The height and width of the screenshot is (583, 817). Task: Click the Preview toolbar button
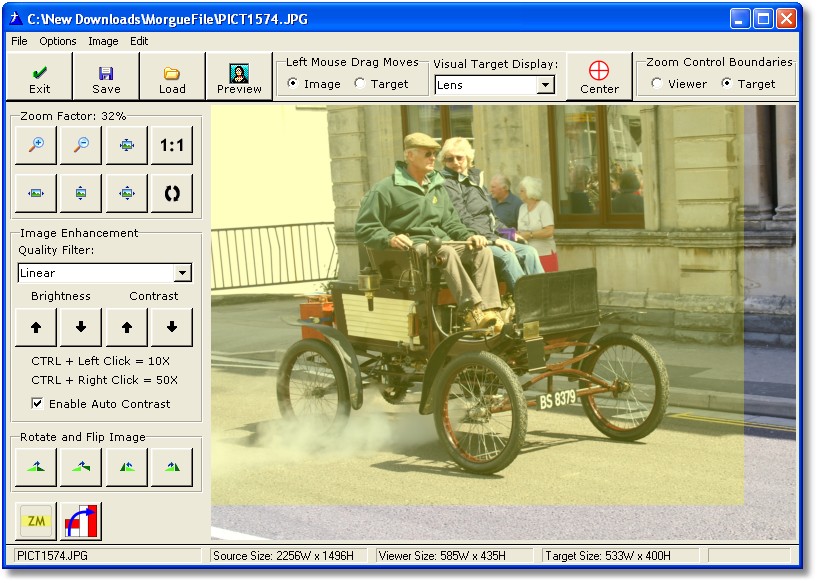coord(239,77)
